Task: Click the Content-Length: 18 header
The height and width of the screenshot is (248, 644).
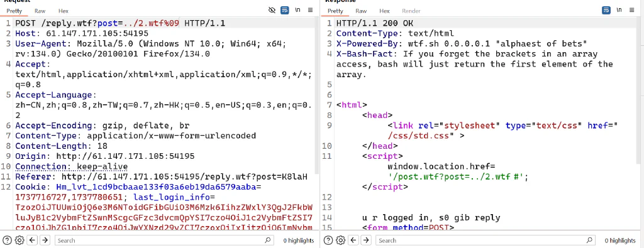Action: (61, 146)
